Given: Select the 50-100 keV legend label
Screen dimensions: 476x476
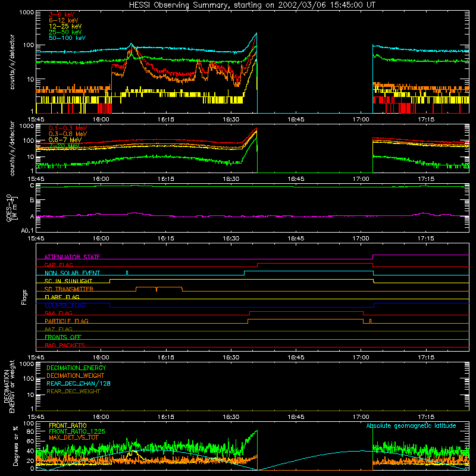Looking at the screenshot, I should tap(67, 38).
